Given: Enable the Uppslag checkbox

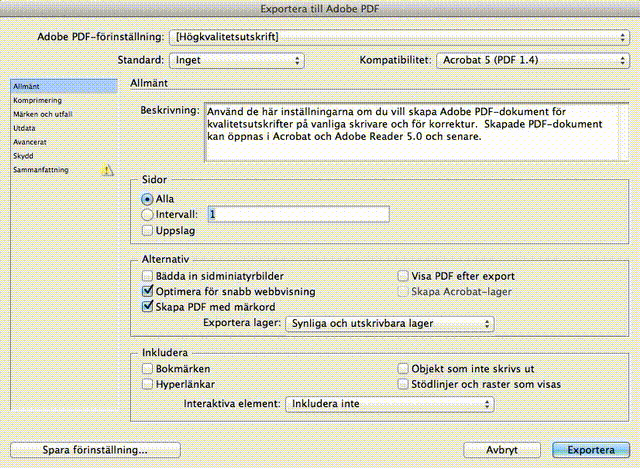Looking at the screenshot, I should tap(147, 231).
